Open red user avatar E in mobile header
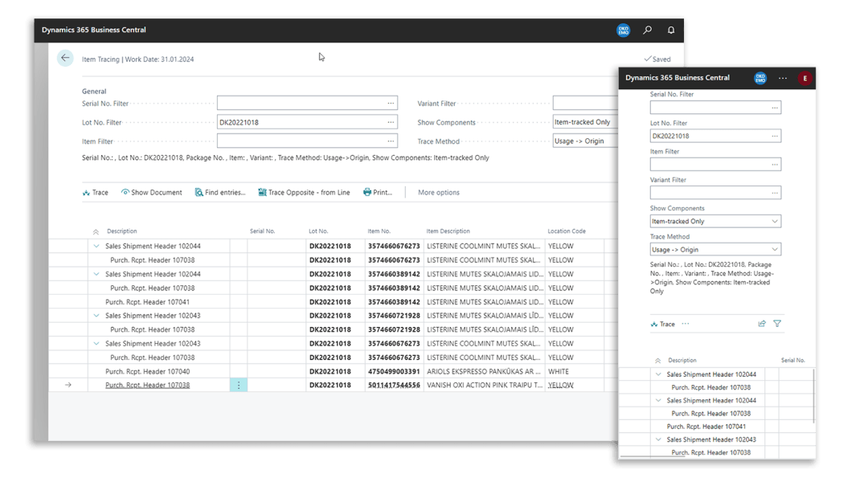This screenshot has width=868, height=478. click(805, 78)
